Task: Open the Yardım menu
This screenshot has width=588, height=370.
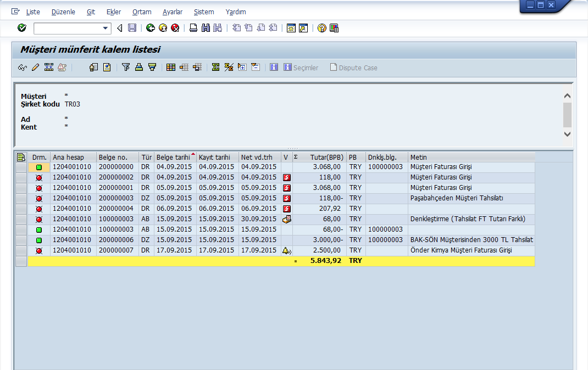Action: (236, 12)
